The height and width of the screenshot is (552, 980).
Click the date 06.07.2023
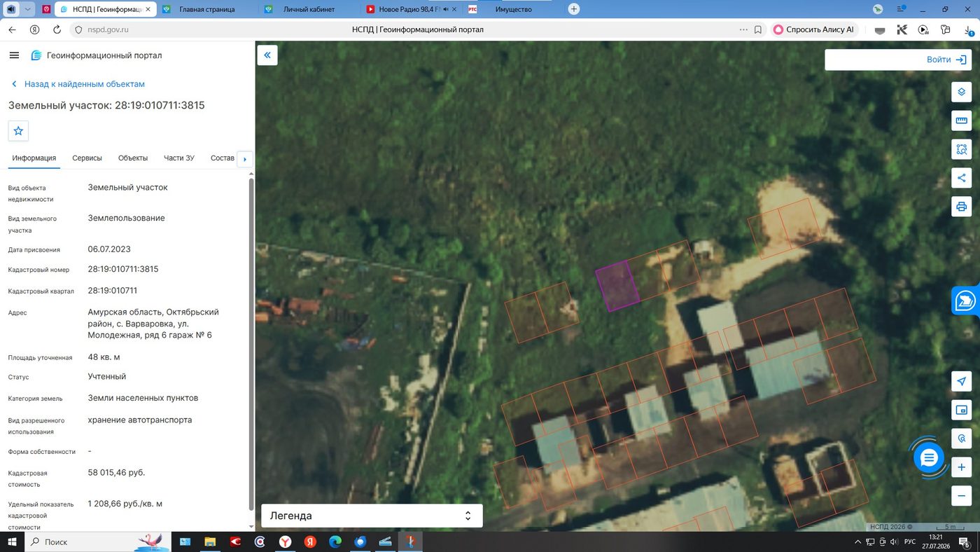coord(109,249)
